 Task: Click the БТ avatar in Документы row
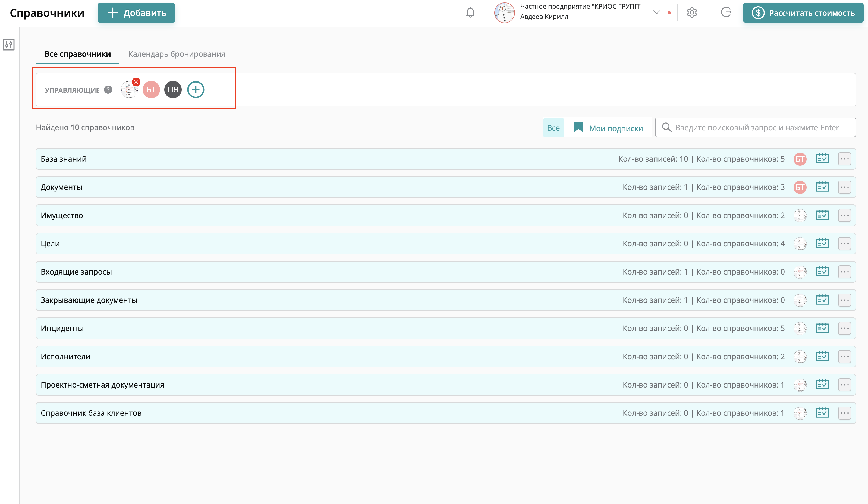pyautogui.click(x=800, y=187)
